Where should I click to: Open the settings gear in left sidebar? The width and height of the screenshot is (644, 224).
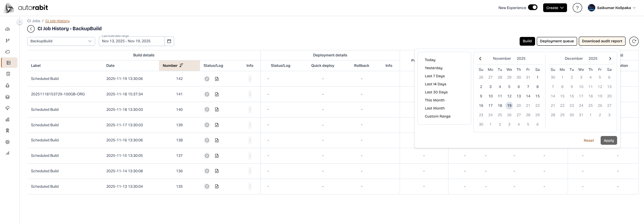click(x=8, y=142)
